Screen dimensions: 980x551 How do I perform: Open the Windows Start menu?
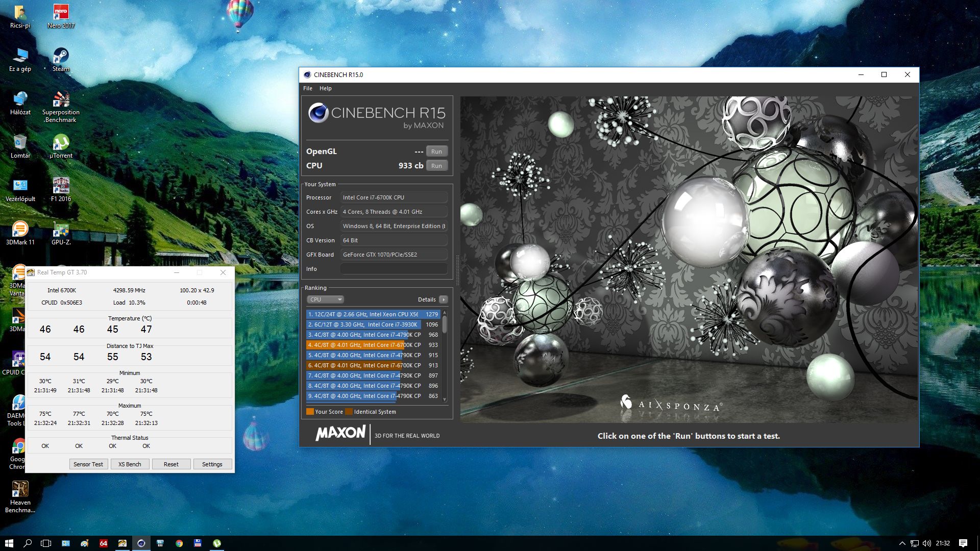point(9,543)
